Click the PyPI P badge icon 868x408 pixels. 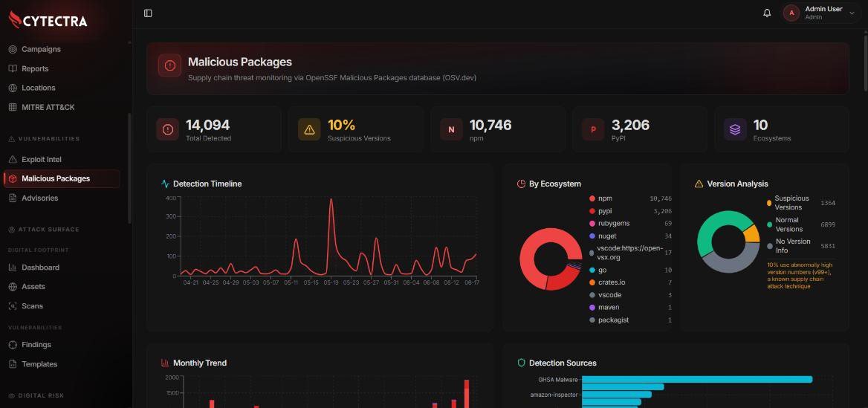pos(594,129)
